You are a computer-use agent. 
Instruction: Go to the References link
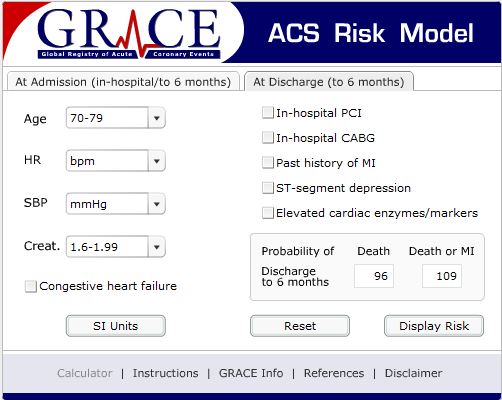click(334, 373)
